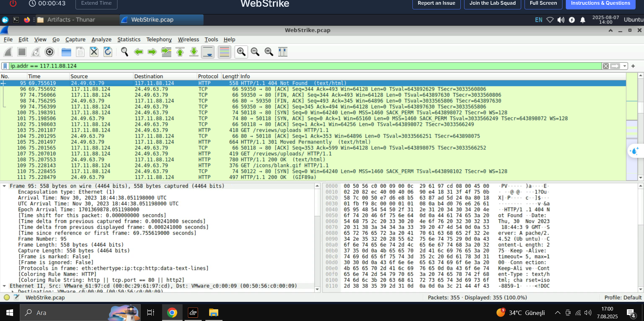Go to specified packet icon
644x321 pixels.
coord(166,52)
